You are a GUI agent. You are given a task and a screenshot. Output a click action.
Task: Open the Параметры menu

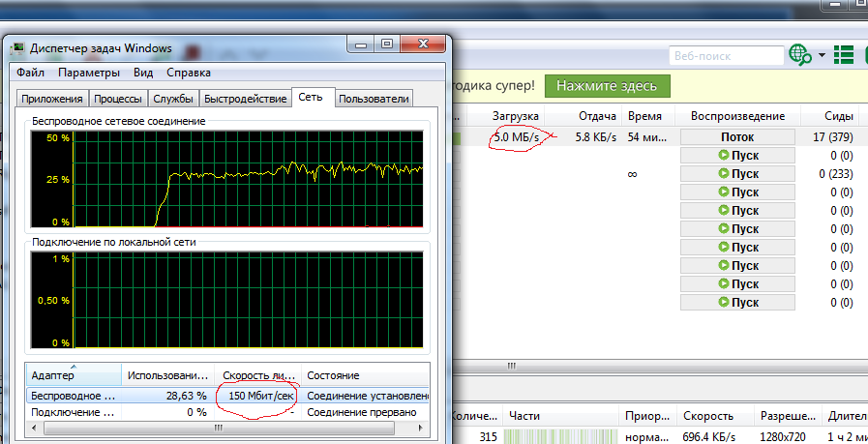(x=88, y=73)
